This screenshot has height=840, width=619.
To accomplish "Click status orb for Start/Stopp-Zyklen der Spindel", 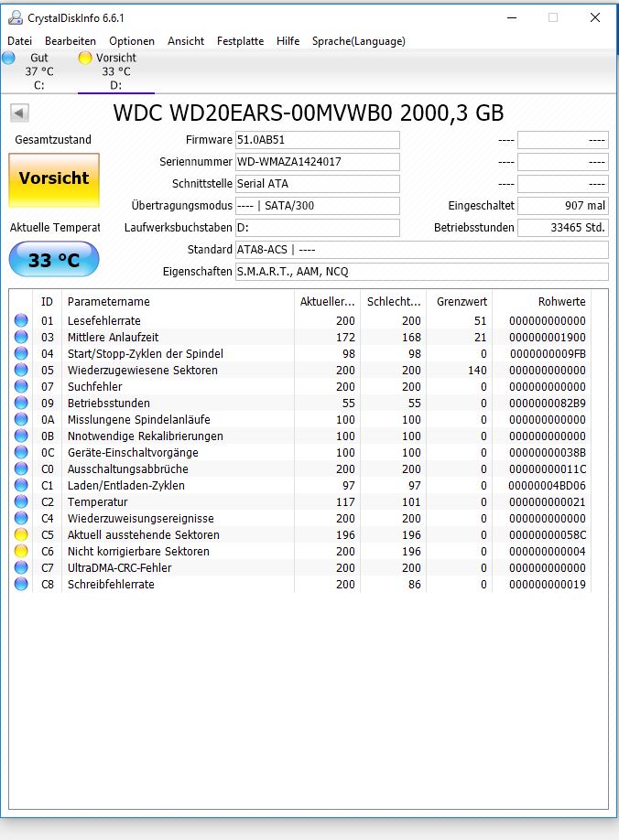I will click(21, 353).
